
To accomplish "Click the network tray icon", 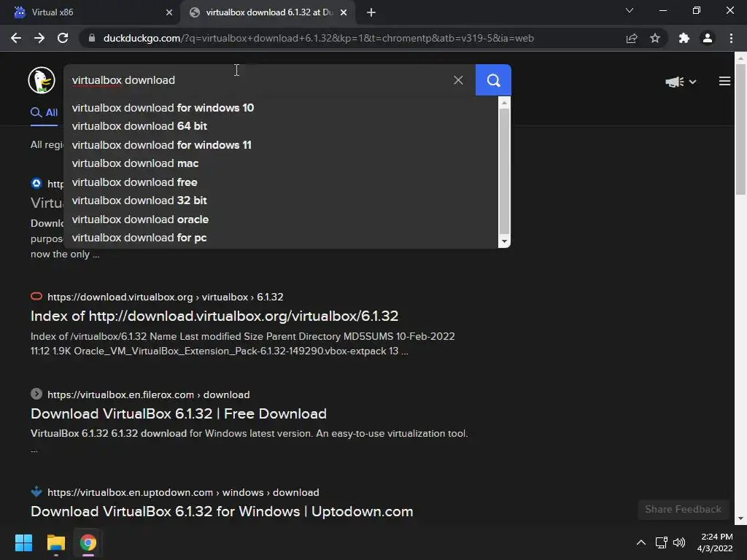I will click(x=661, y=542).
